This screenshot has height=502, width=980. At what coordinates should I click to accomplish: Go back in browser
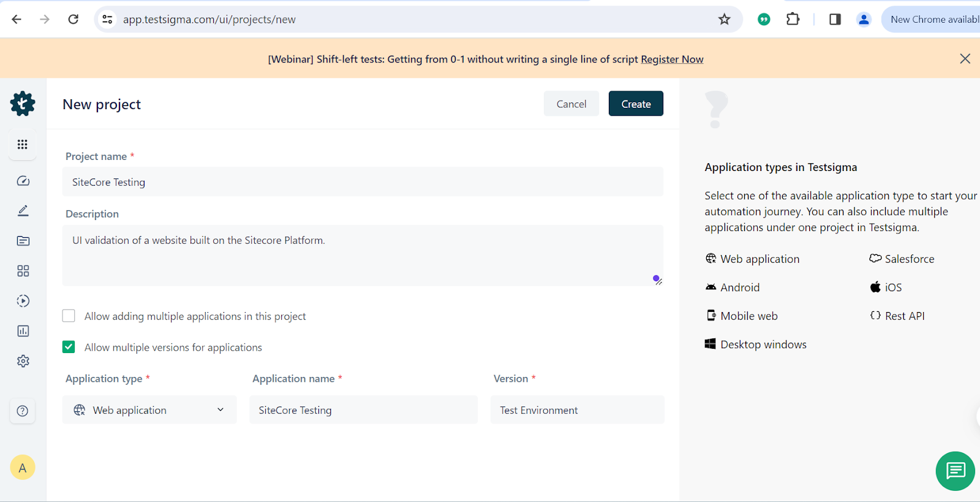tap(17, 20)
